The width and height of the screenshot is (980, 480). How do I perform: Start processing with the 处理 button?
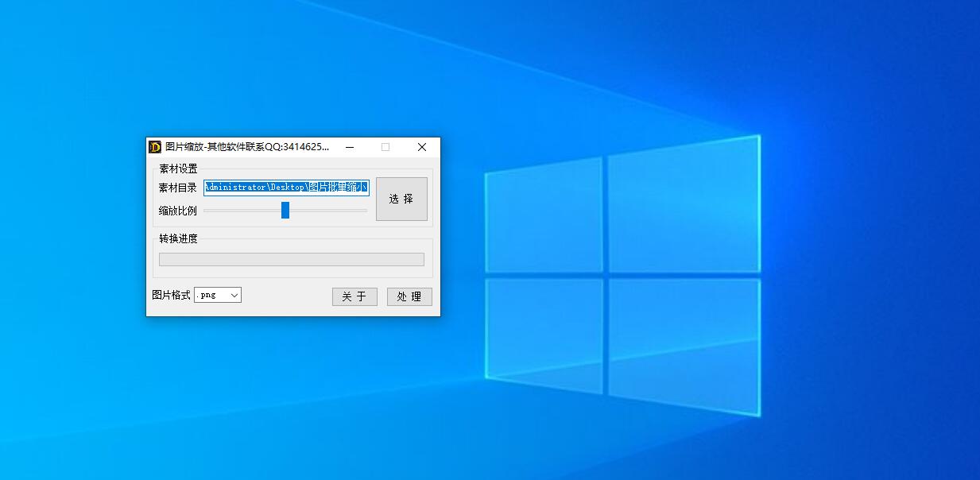click(409, 296)
